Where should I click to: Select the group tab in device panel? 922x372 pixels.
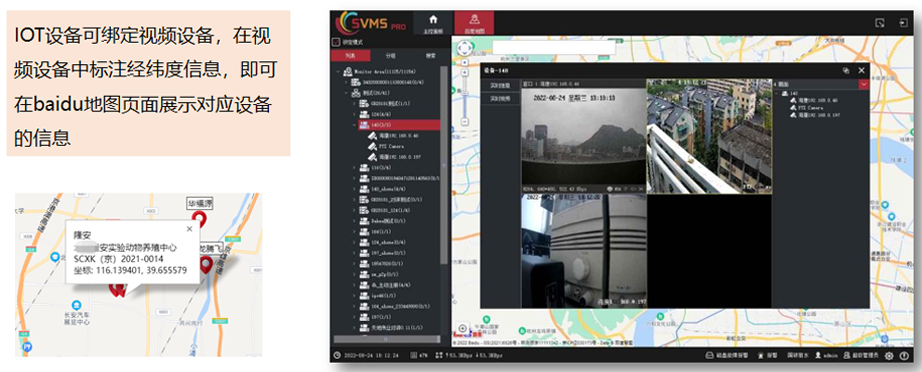390,56
